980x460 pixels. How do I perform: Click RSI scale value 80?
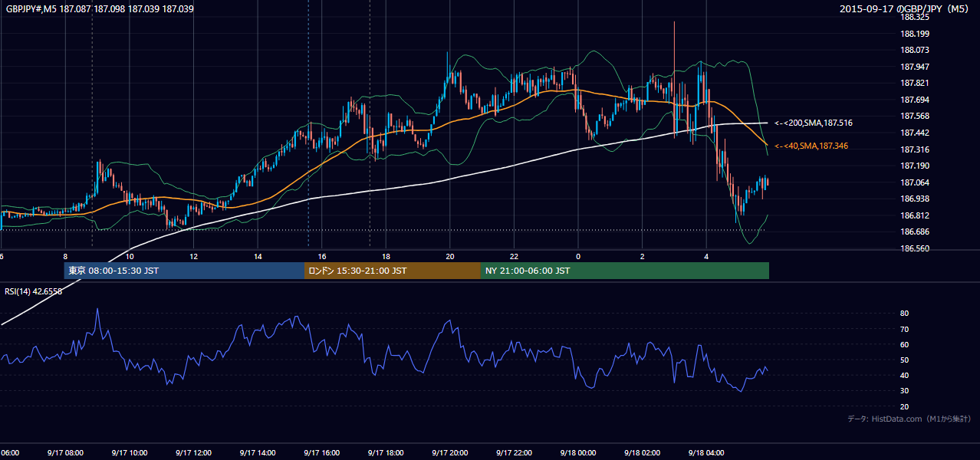point(905,314)
